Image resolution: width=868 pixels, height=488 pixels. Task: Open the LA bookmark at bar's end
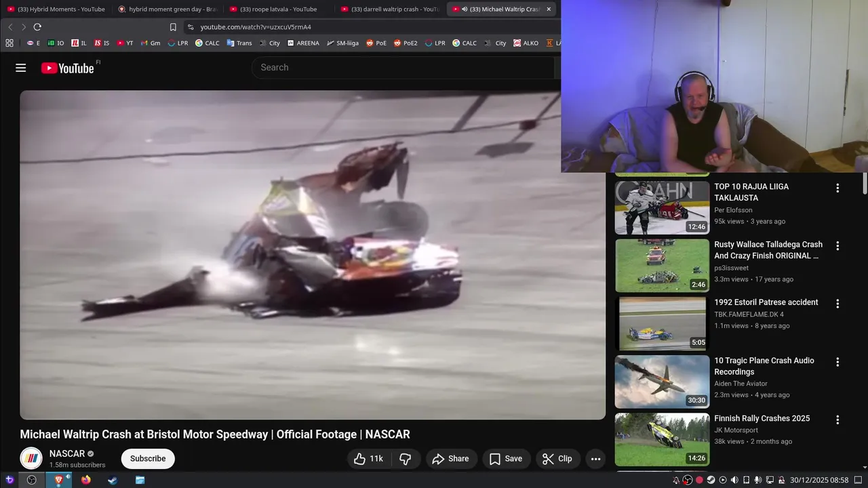(x=555, y=43)
